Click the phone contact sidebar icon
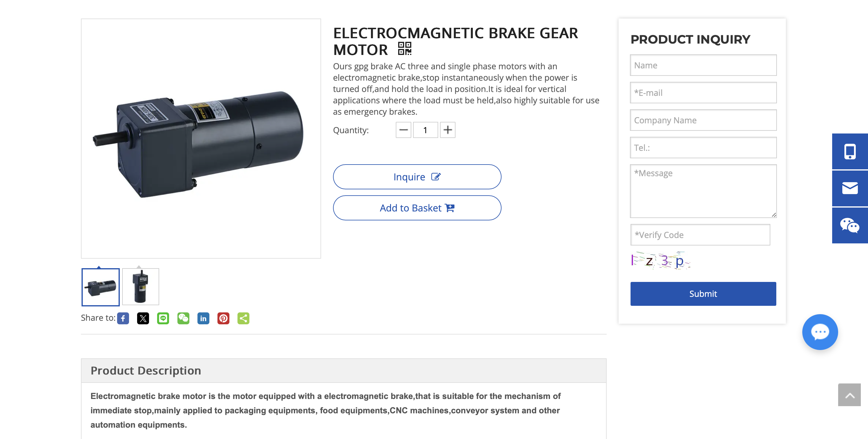The image size is (868, 439). tap(849, 152)
